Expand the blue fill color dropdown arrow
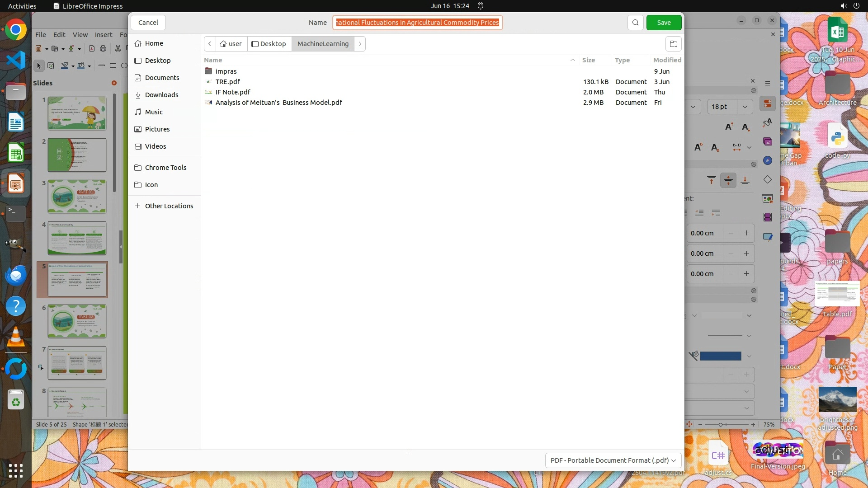This screenshot has height=488, width=868. click(x=749, y=356)
